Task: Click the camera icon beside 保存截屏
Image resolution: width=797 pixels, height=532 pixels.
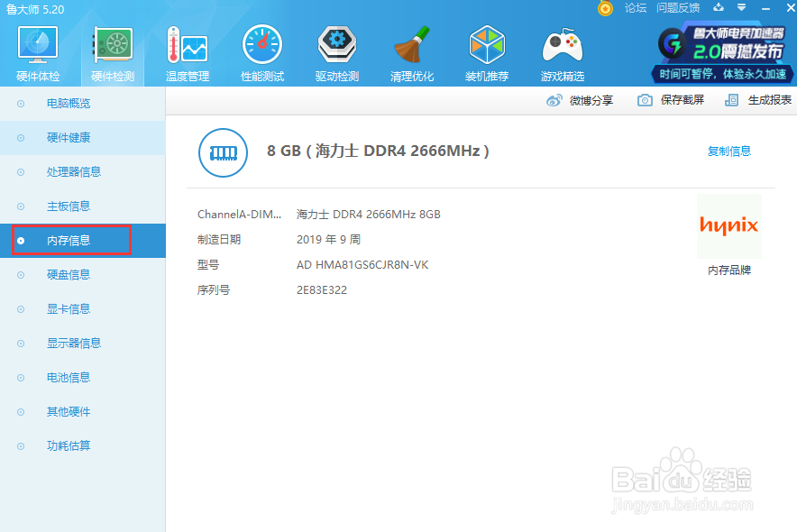Action: (645, 100)
